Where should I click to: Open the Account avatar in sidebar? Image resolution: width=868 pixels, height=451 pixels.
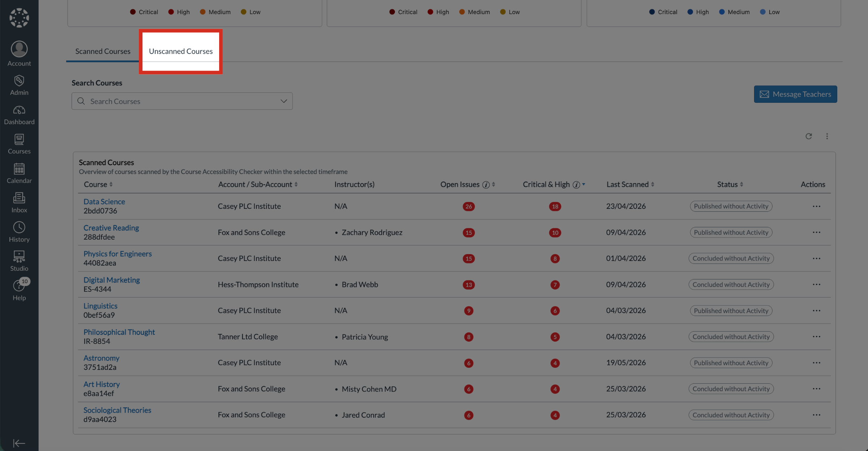point(19,49)
